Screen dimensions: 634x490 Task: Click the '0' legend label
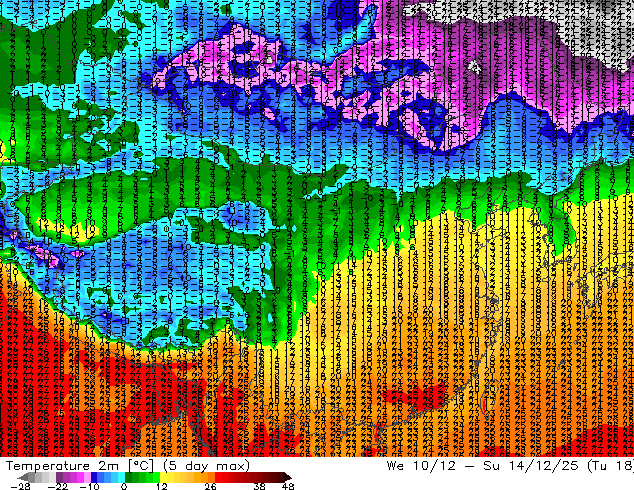[x=124, y=486]
